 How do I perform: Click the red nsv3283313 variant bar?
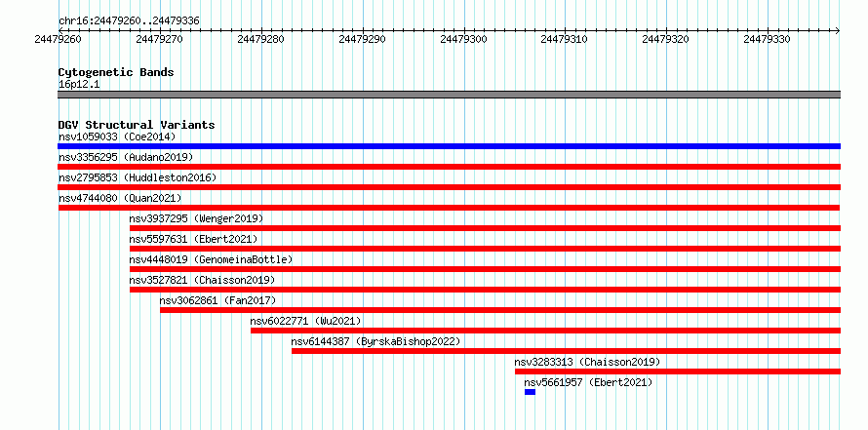tap(678, 371)
